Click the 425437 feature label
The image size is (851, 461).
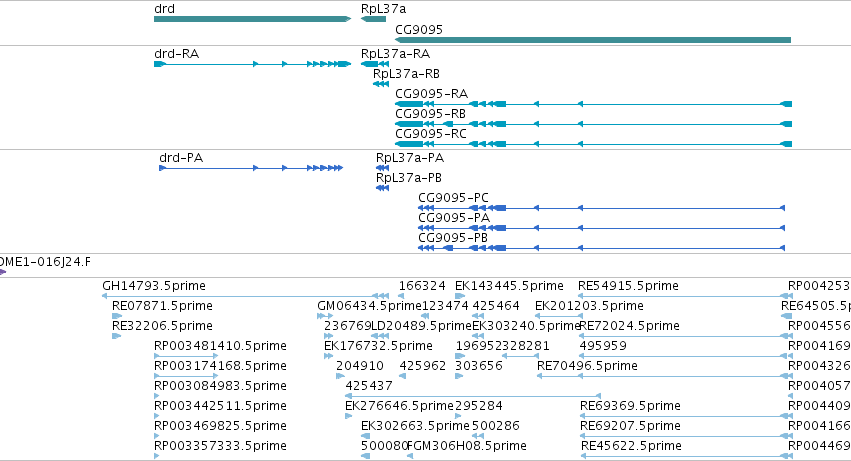click(369, 387)
